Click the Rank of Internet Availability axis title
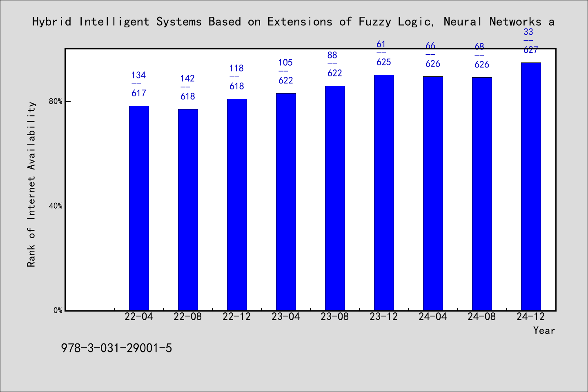Viewport: 588px width, 392px height. pyautogui.click(x=31, y=184)
